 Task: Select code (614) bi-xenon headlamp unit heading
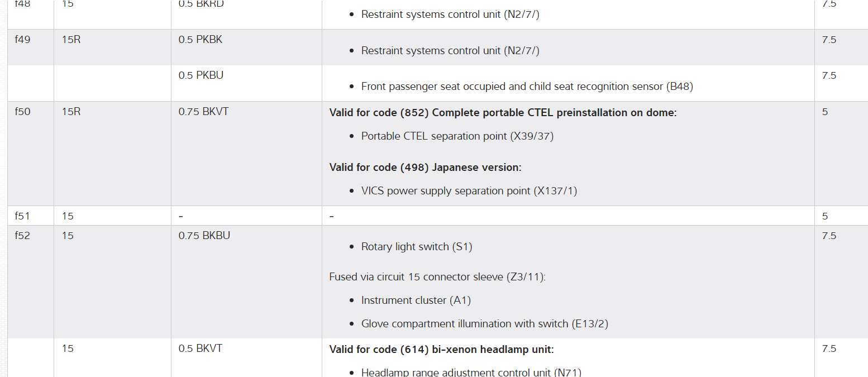(x=441, y=350)
